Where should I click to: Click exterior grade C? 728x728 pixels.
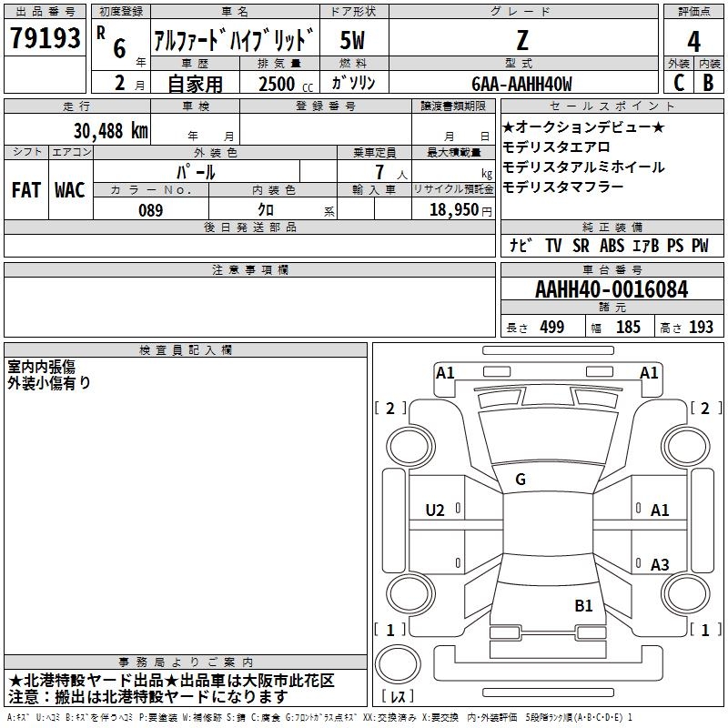point(679,83)
